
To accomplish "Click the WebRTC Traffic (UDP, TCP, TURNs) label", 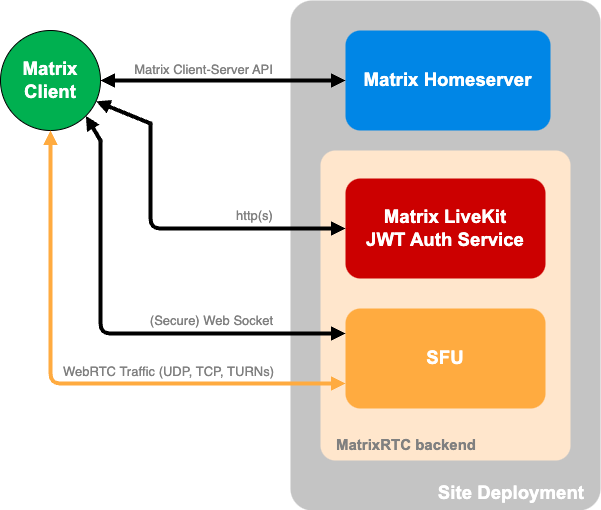I will click(168, 371).
